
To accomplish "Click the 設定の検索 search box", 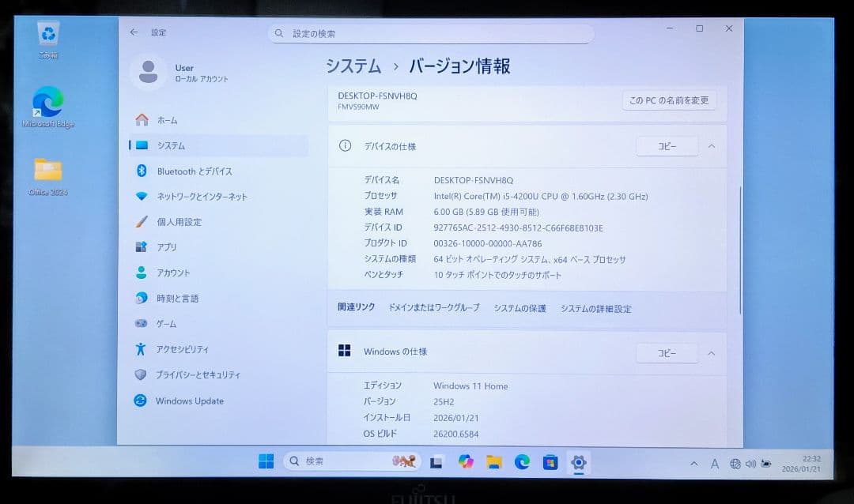I will click(x=432, y=33).
